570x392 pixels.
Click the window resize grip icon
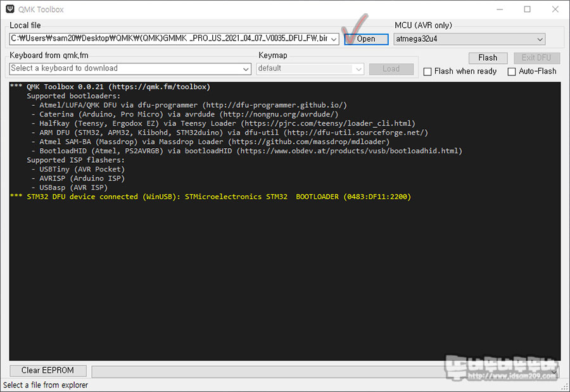(564, 387)
